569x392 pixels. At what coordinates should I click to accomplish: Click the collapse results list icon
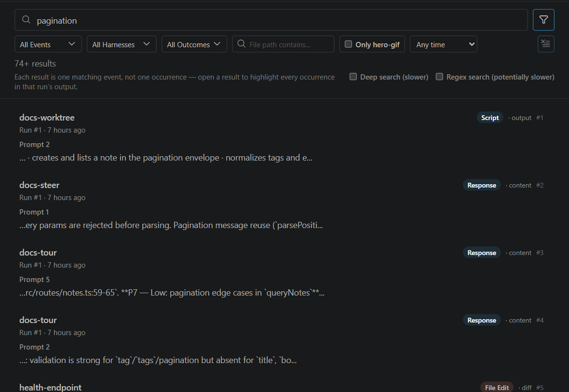[x=546, y=44]
